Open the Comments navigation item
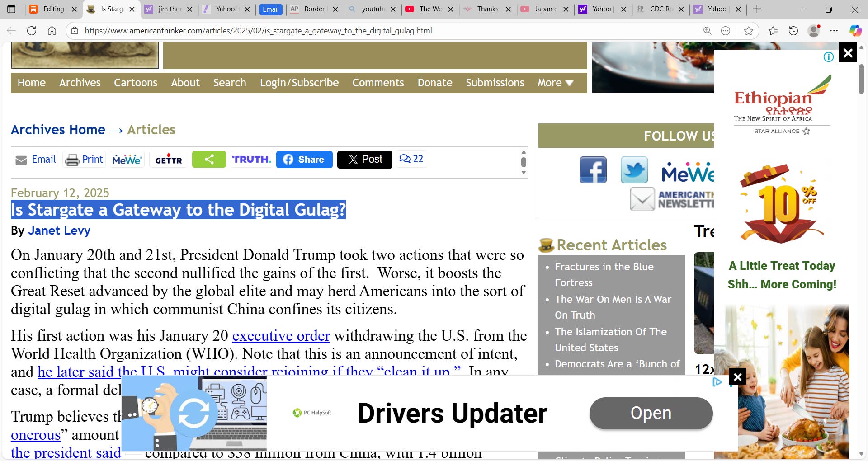The width and height of the screenshot is (868, 461). [x=378, y=83]
